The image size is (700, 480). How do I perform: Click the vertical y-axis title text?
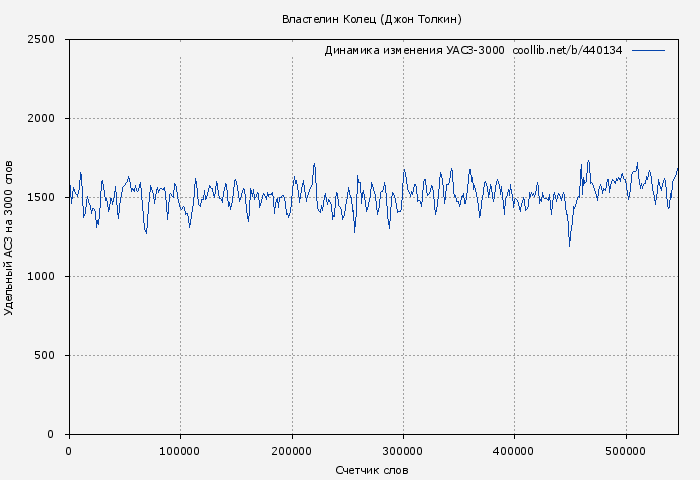point(10,237)
